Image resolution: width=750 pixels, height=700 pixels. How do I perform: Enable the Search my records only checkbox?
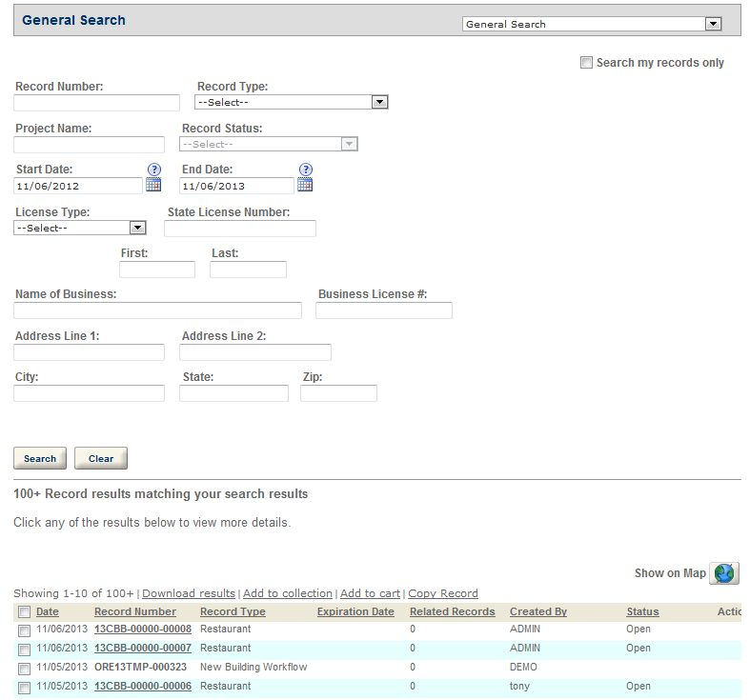point(586,63)
